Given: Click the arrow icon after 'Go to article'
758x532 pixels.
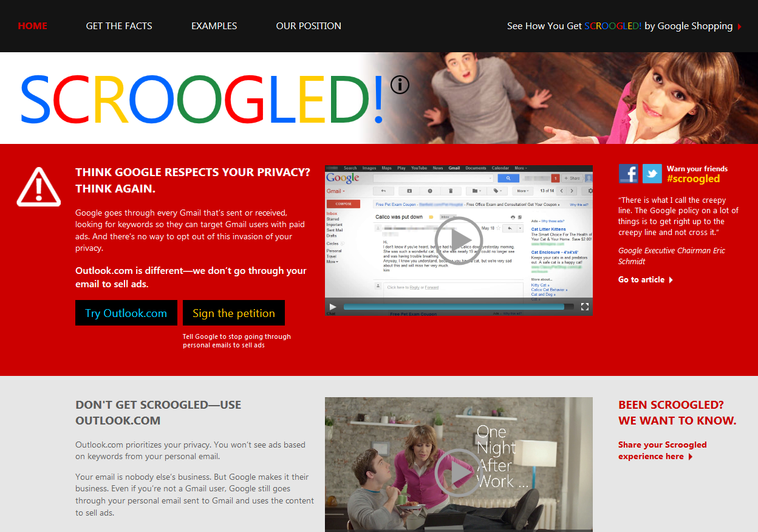Looking at the screenshot, I should pos(671,279).
